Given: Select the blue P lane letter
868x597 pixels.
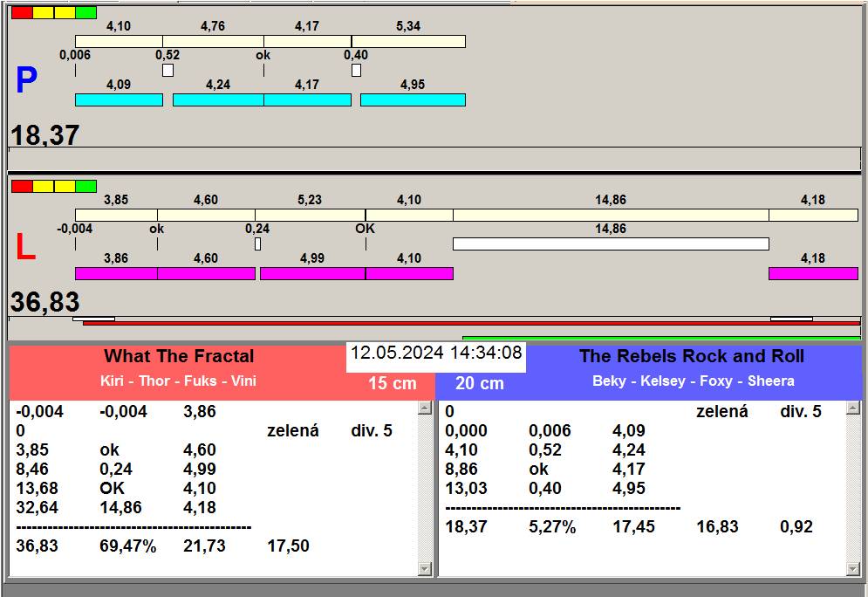Looking at the screenshot, I should pos(26,81).
